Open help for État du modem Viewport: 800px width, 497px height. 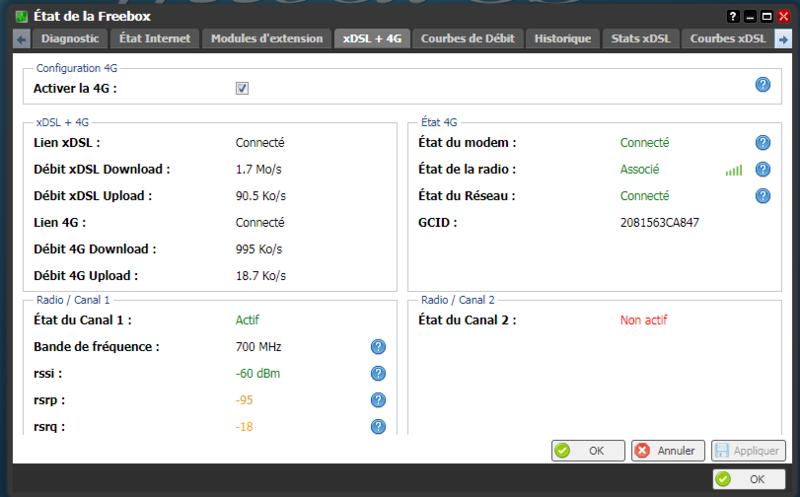[762, 143]
